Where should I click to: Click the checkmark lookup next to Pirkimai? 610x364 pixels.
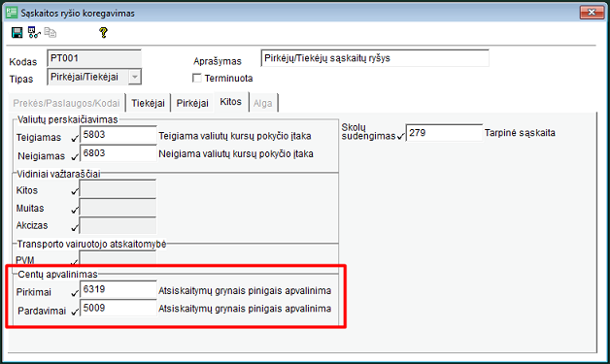coord(75,293)
